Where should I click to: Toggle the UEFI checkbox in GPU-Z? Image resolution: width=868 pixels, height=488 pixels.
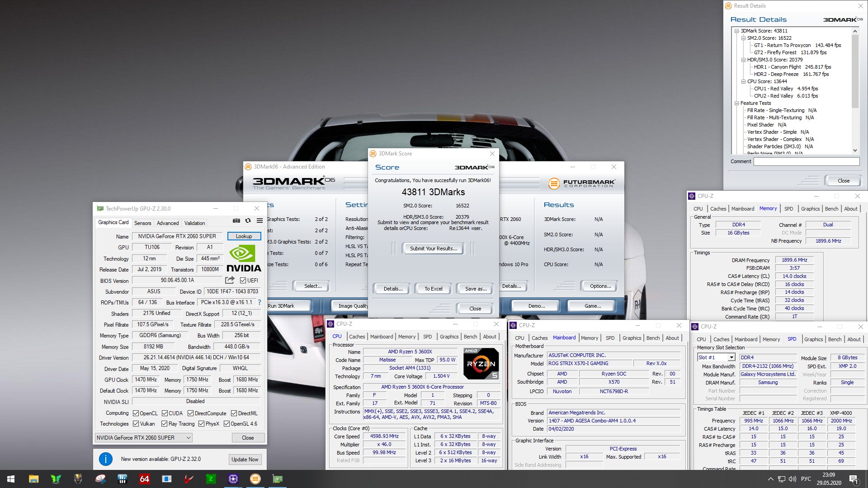(243, 281)
